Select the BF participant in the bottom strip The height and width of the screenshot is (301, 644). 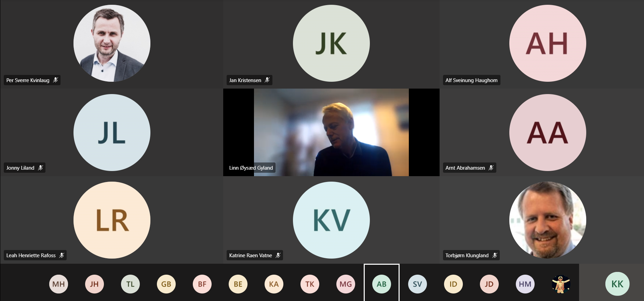tap(202, 284)
